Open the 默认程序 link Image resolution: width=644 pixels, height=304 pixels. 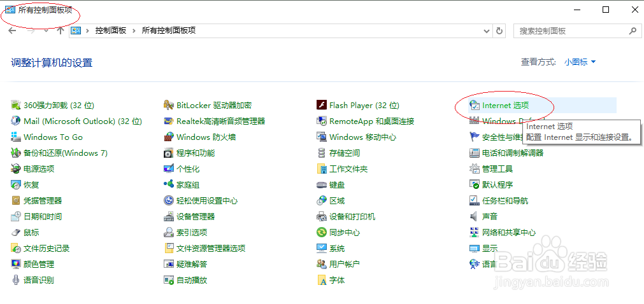pyautogui.click(x=497, y=184)
